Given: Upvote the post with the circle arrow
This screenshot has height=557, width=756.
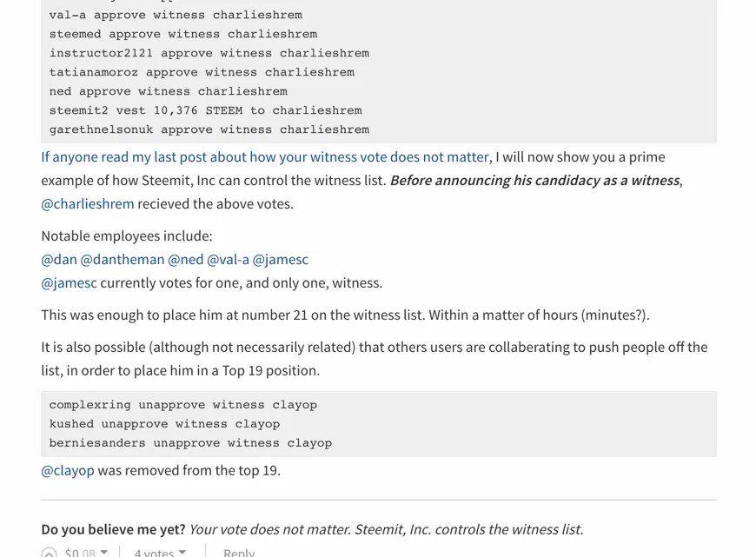Looking at the screenshot, I should click(x=50, y=554).
